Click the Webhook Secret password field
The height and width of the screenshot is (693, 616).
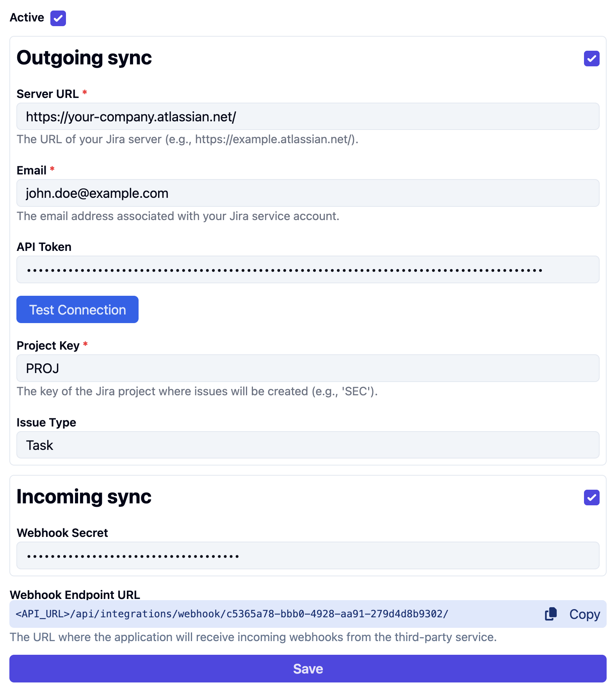[x=308, y=556]
